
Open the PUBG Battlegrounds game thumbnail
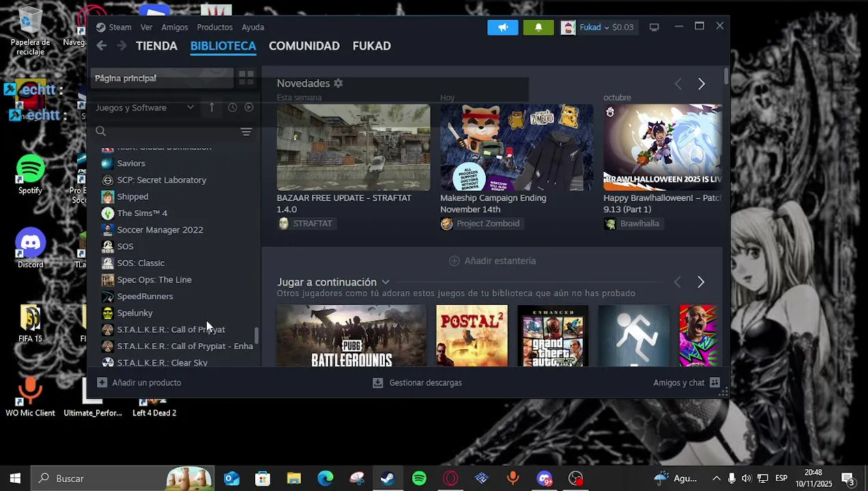pyautogui.click(x=351, y=336)
